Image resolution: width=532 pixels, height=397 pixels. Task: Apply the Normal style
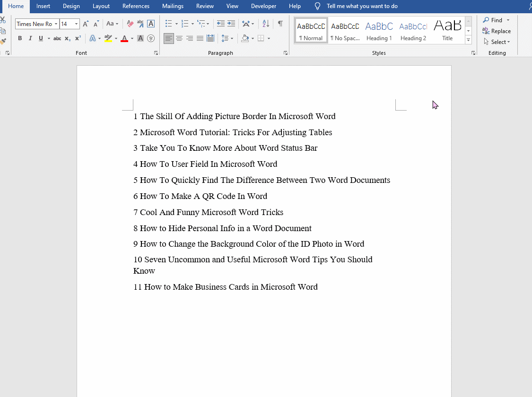point(311,31)
